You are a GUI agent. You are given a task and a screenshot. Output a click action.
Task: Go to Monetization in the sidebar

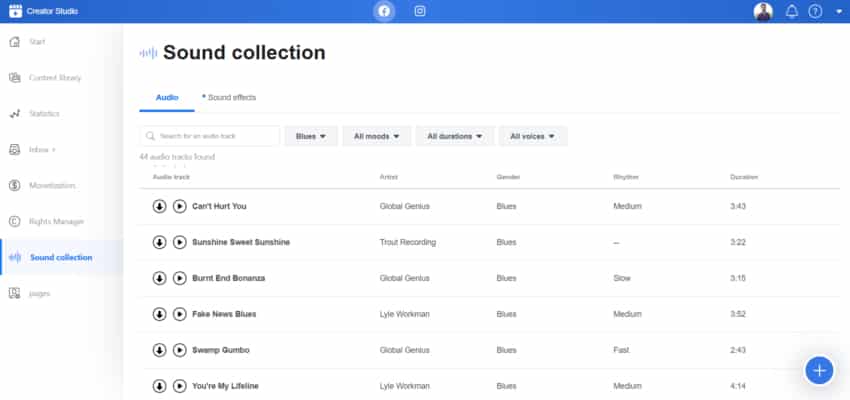(53, 185)
